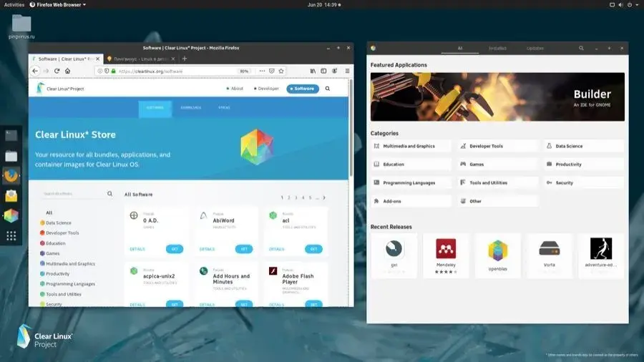Screen dimensions: 644x362
Task: Open the pingvinus.ru desktop folder
Action: coord(21,26)
